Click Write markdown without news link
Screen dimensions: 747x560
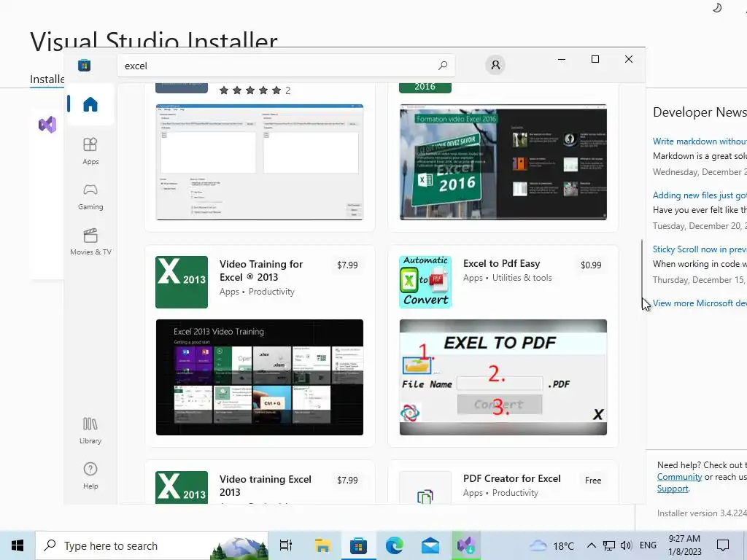tap(700, 141)
